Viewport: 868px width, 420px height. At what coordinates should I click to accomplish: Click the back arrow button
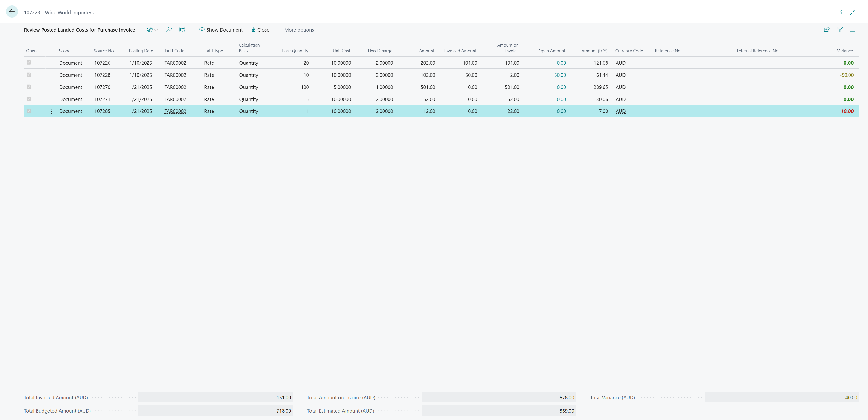[x=12, y=12]
